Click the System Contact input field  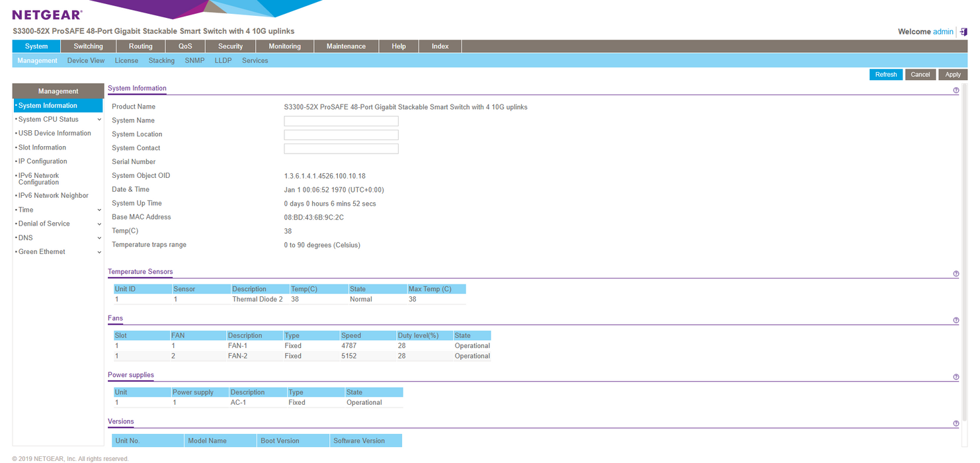[x=341, y=149]
